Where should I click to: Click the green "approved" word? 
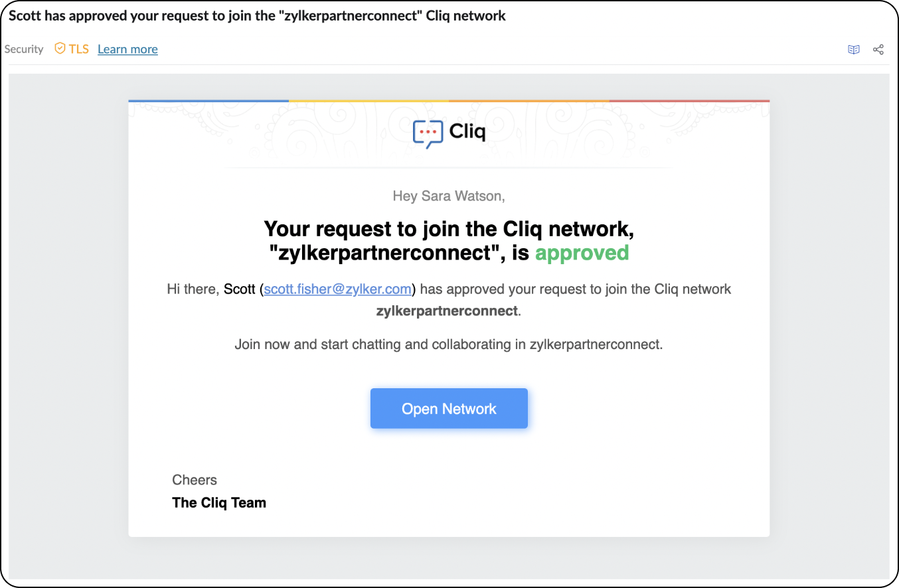pyautogui.click(x=582, y=253)
